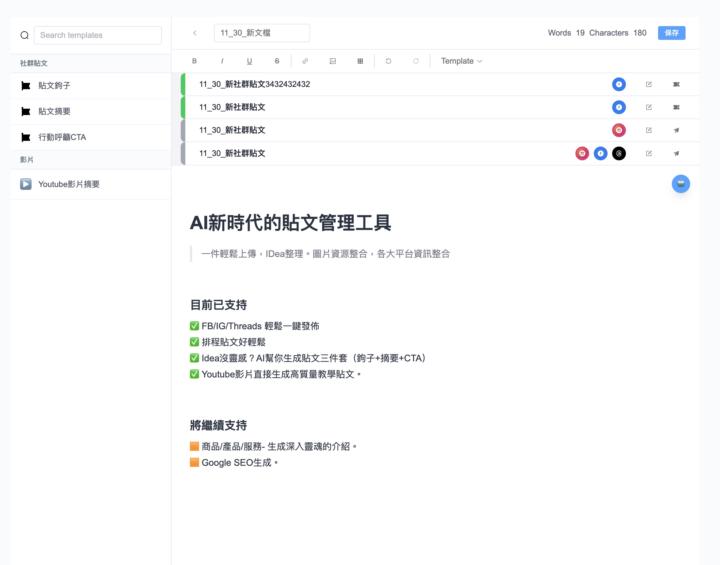Toggle underline formatting in toolbar
This screenshot has height=565, width=720.
click(x=249, y=61)
